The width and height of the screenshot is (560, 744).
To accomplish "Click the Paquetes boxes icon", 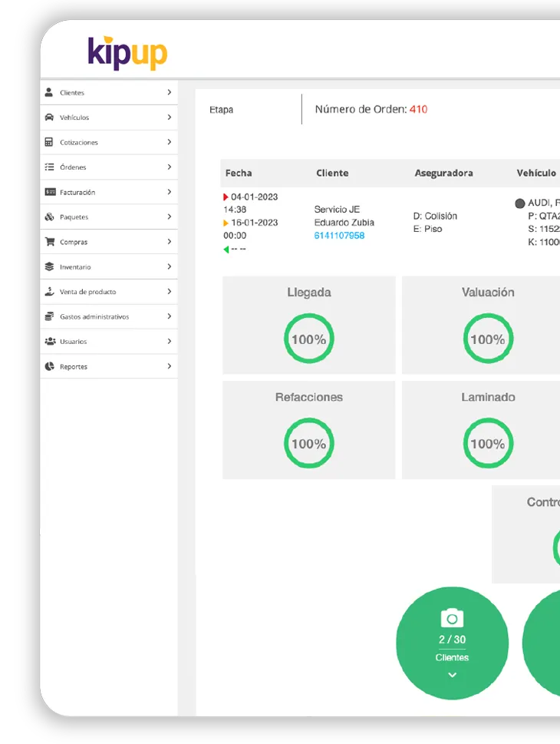I will 49,217.
